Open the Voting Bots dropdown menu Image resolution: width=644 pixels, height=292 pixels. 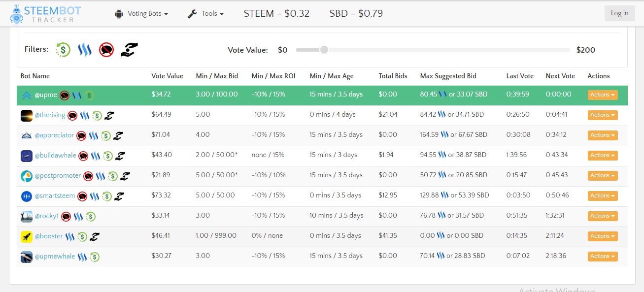(141, 14)
